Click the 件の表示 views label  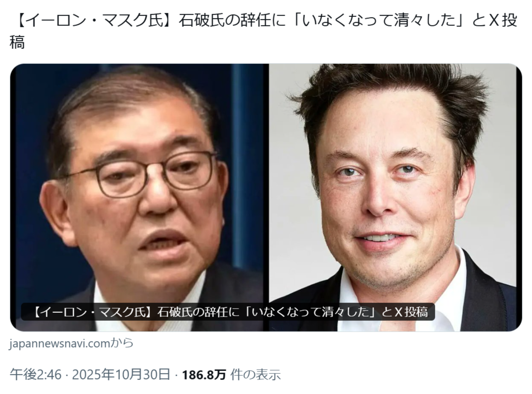(256, 375)
